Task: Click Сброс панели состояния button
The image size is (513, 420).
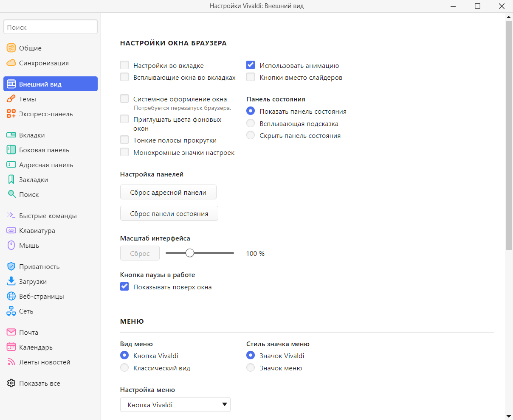Action: coord(169,213)
